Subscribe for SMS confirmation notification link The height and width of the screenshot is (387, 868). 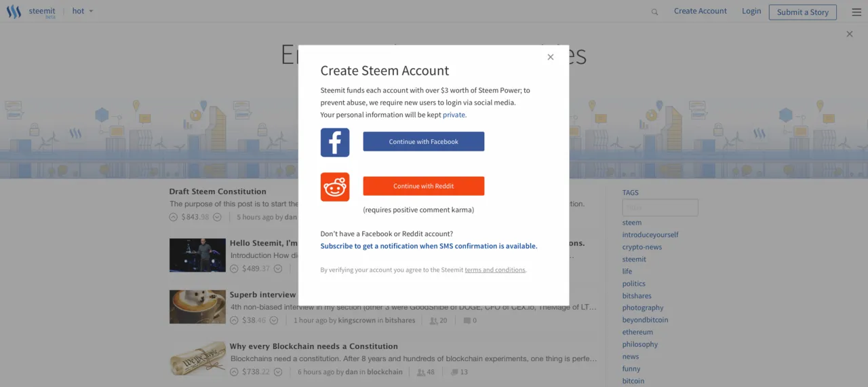pos(429,246)
